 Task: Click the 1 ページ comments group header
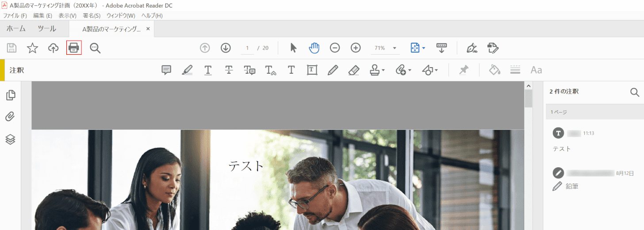(595, 112)
